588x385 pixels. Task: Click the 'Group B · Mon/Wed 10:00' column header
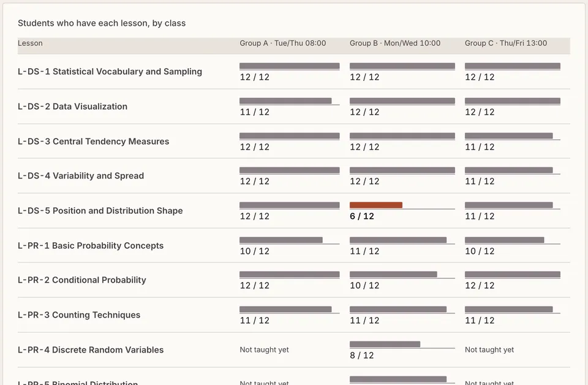pos(395,43)
